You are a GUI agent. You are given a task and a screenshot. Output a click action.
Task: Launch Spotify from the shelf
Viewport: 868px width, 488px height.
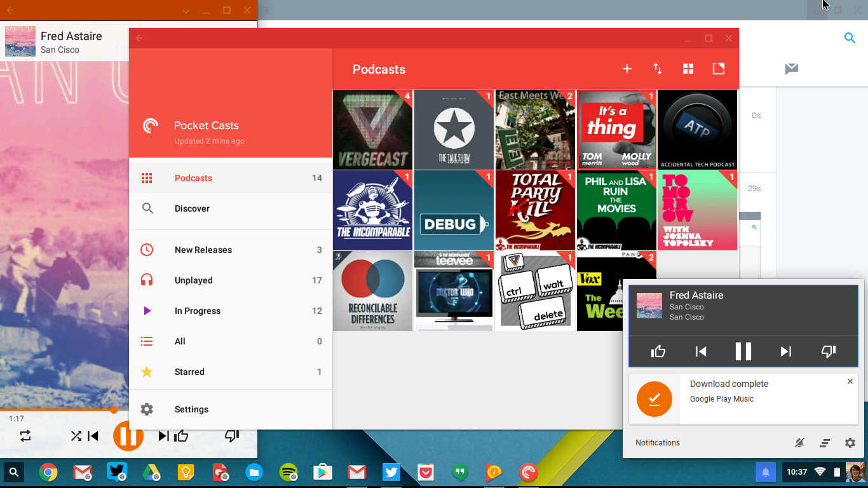tap(288, 472)
